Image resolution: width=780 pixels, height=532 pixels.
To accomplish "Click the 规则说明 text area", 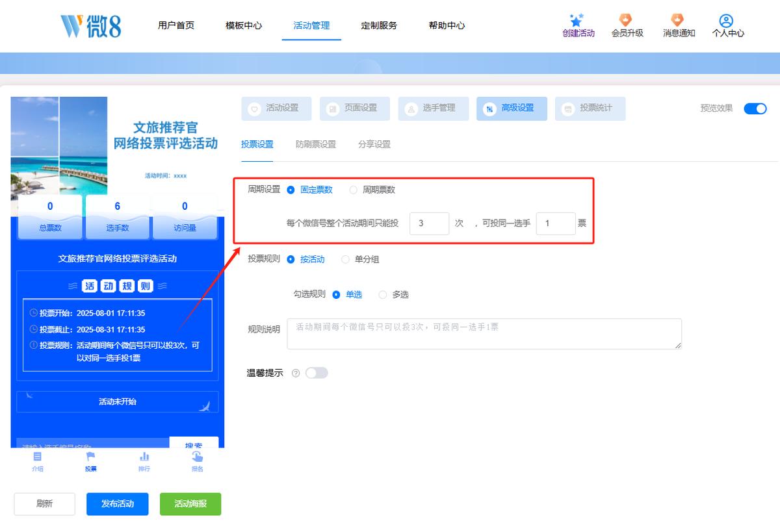I will coord(484,334).
